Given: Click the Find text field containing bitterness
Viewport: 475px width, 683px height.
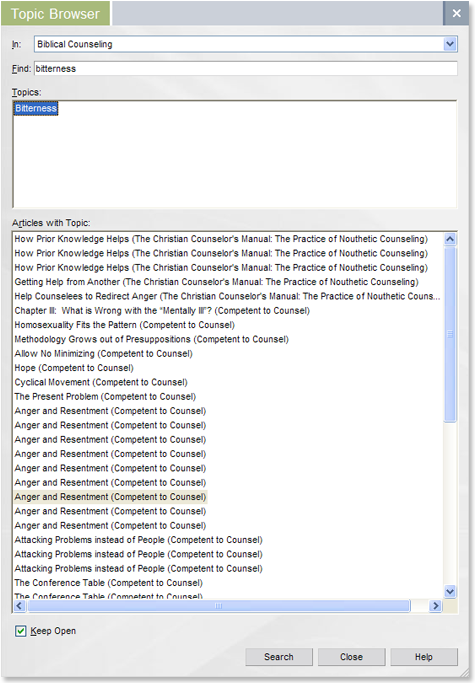Looking at the screenshot, I should pos(246,68).
